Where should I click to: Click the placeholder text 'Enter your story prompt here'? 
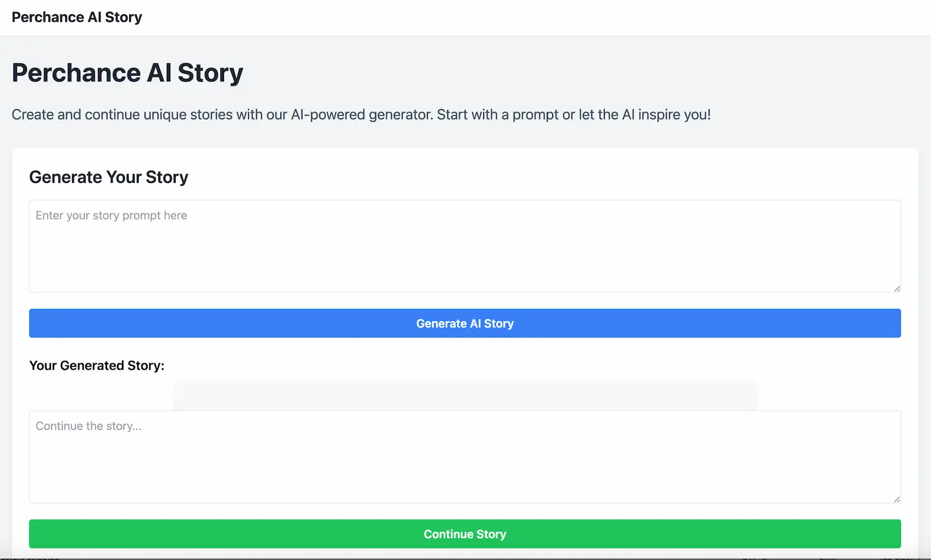pyautogui.click(x=111, y=215)
